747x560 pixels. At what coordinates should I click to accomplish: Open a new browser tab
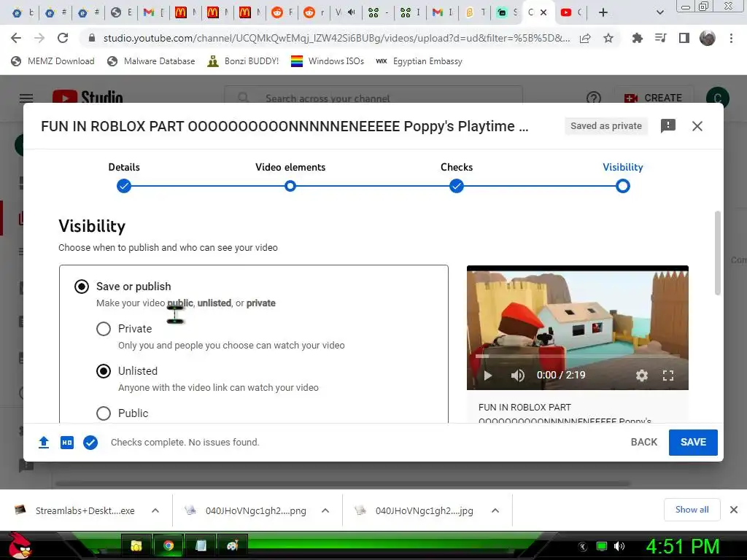[603, 12]
